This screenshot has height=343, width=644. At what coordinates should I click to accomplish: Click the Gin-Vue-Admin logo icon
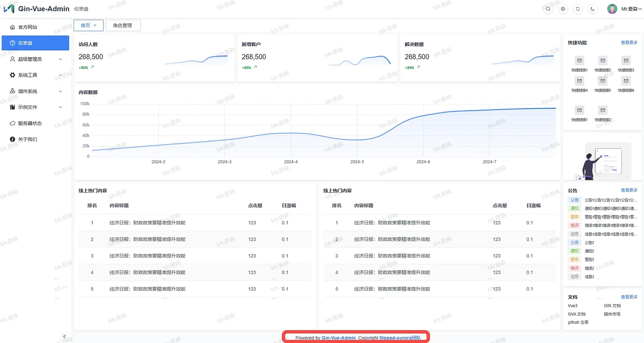(x=9, y=9)
